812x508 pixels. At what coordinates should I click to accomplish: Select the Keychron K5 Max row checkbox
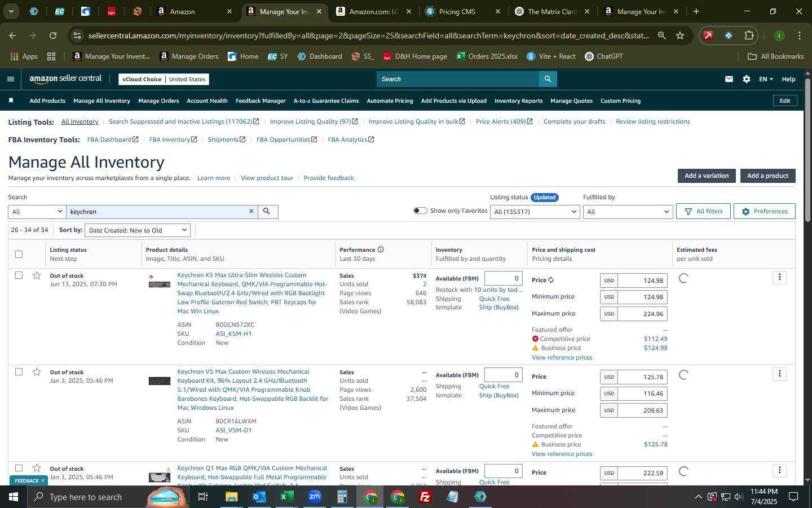(x=19, y=275)
